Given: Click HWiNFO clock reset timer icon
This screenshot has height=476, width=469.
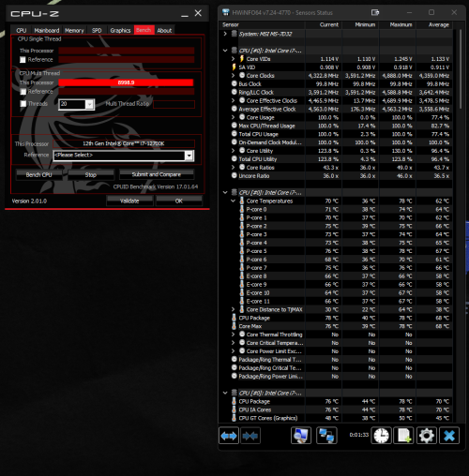Looking at the screenshot, I should (381, 436).
